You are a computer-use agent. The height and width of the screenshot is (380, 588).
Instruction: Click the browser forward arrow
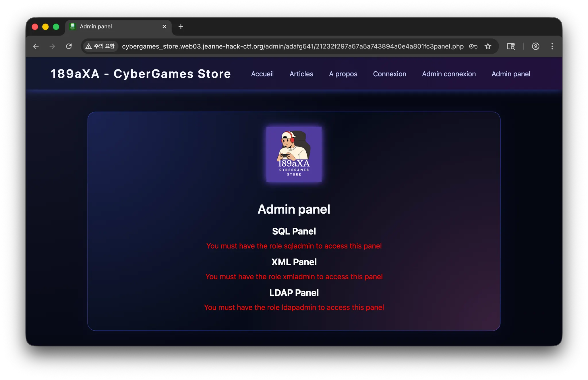point(52,46)
